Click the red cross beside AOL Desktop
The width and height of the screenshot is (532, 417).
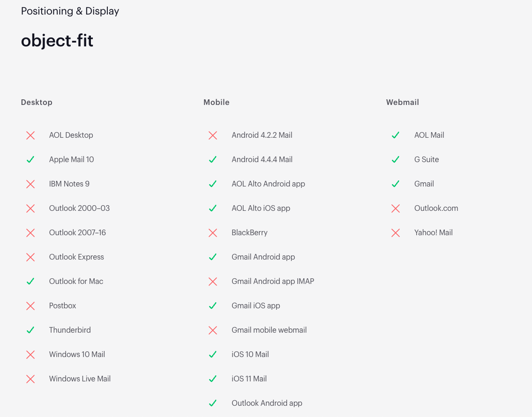[30, 135]
